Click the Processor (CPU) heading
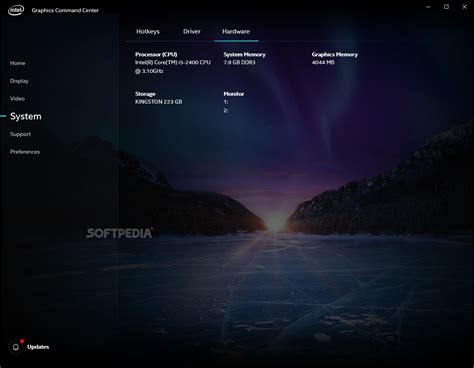 (156, 54)
